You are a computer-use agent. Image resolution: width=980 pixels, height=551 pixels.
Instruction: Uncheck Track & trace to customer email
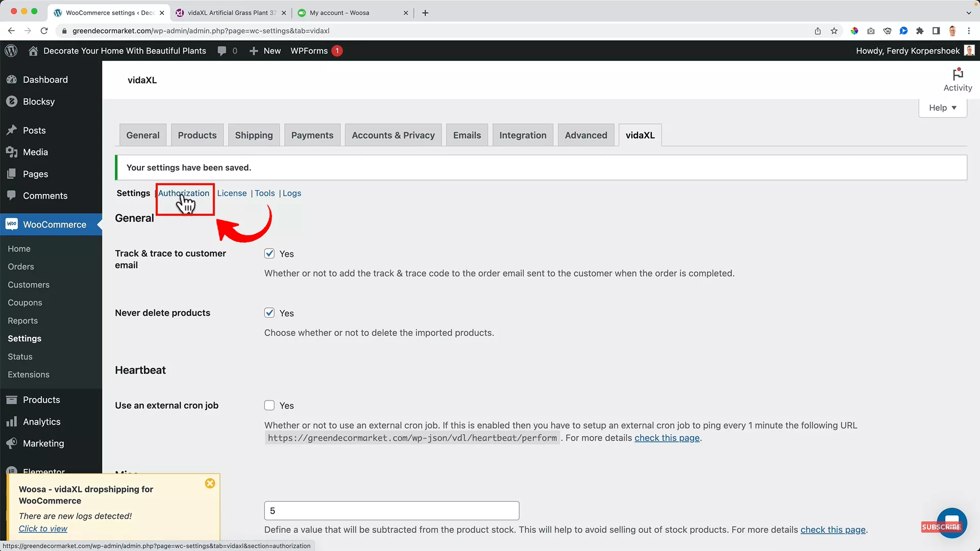click(269, 254)
